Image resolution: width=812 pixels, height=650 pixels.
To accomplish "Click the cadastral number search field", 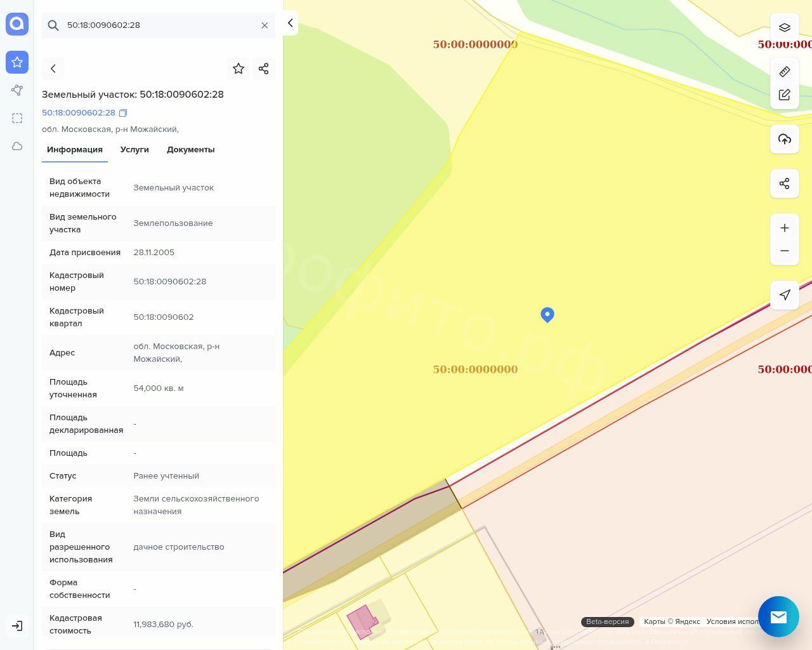I will click(159, 25).
